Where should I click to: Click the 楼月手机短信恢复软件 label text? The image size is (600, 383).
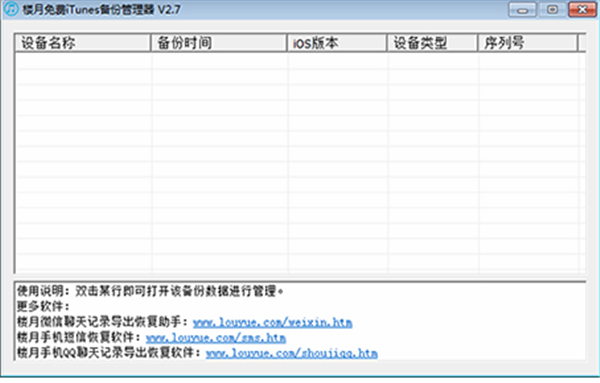pos(80,337)
